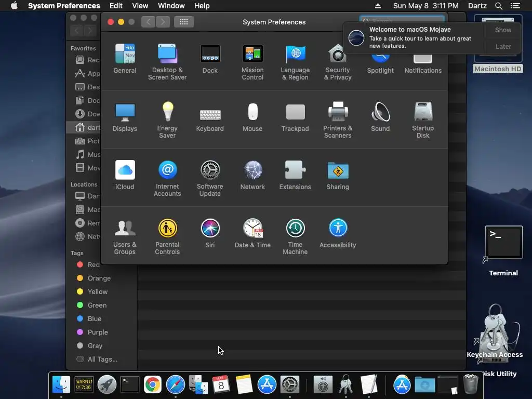Screen dimensions: 532x399
Task: Open Calendar from the Dock
Action: coord(221,384)
